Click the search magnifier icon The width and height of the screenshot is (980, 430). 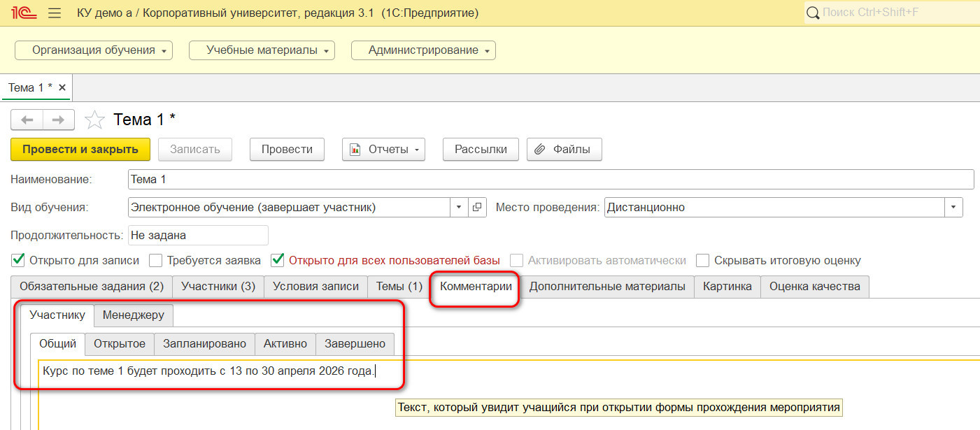tap(814, 13)
